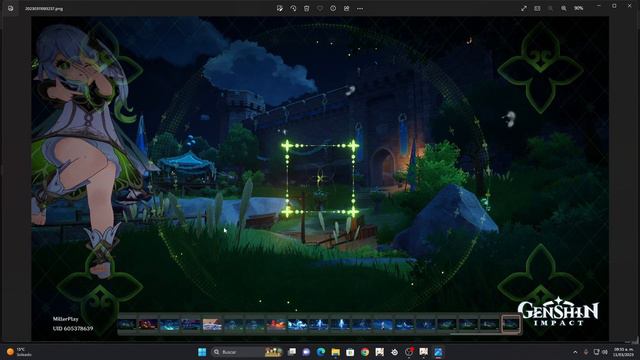Open the clock and date flyout
Screen dimensions: 640x360
(623, 352)
